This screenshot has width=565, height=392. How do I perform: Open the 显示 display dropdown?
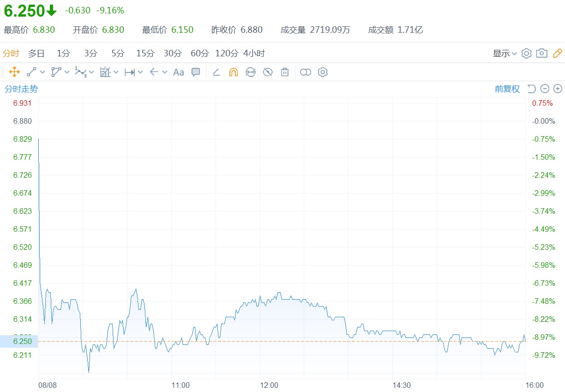[505, 54]
